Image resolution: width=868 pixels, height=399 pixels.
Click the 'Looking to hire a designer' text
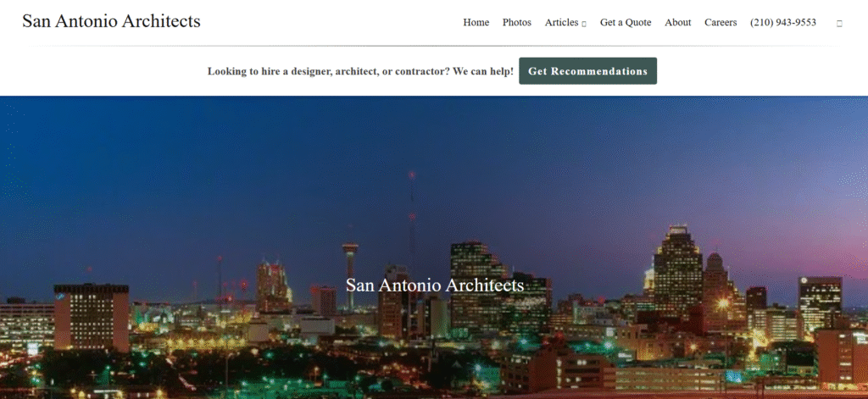[x=360, y=71]
